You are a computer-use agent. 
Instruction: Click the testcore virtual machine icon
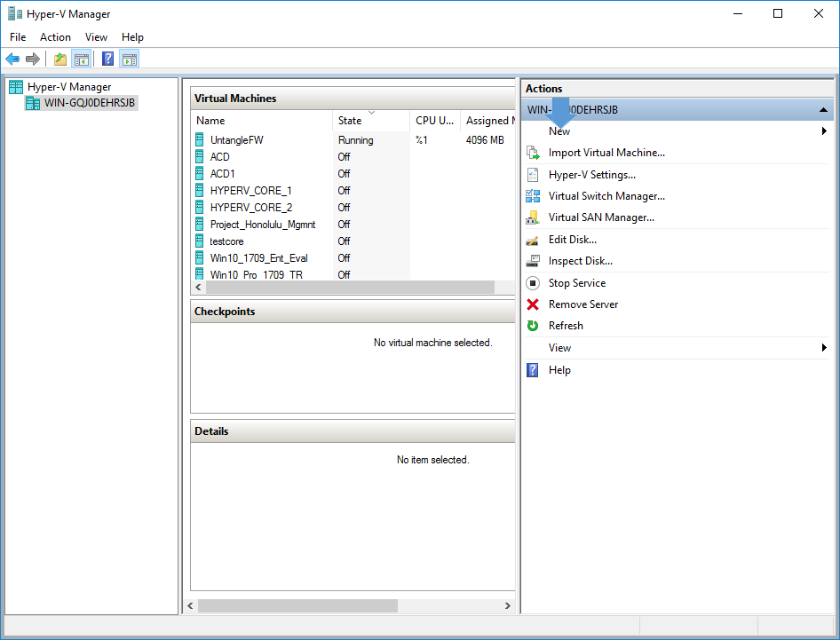(199, 241)
